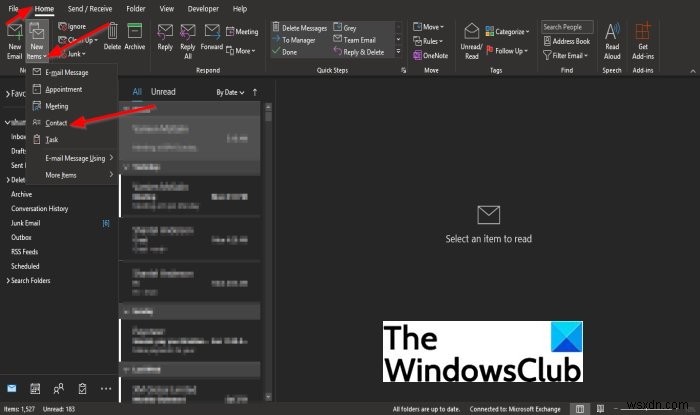Choose Task from New Items menu
Viewport: 700px width, 415px height.
(x=71, y=140)
